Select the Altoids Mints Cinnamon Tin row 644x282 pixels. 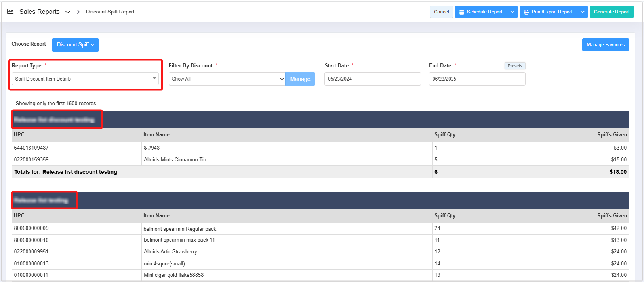click(175, 160)
